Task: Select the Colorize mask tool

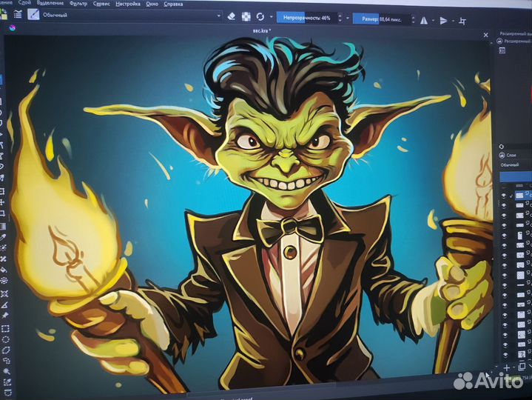Action: [x=3, y=248]
